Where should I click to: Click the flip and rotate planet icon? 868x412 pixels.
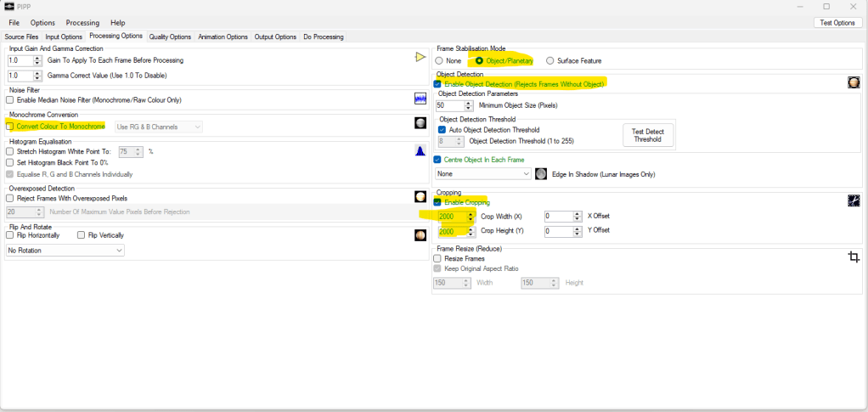[420, 235]
